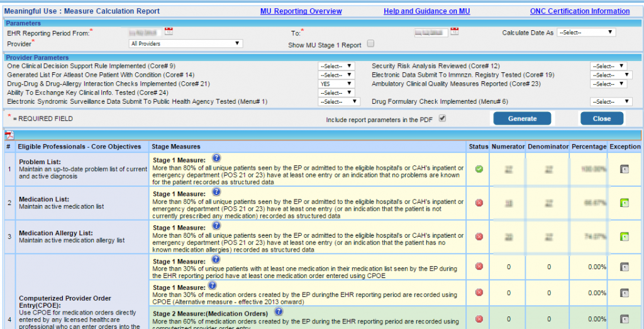This screenshot has height=329, width=644.
Task: Click exception icon in Problem List row
Action: [x=624, y=169]
